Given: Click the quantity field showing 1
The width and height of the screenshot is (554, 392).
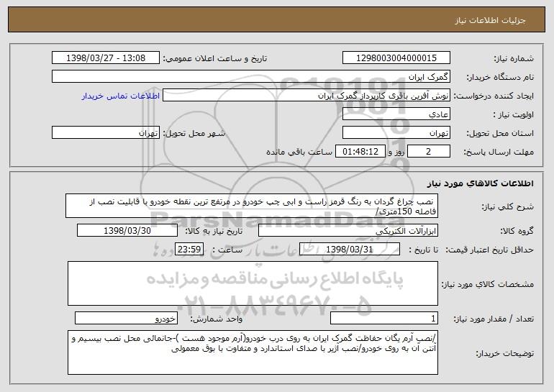Looking at the screenshot, I should pos(384,318).
